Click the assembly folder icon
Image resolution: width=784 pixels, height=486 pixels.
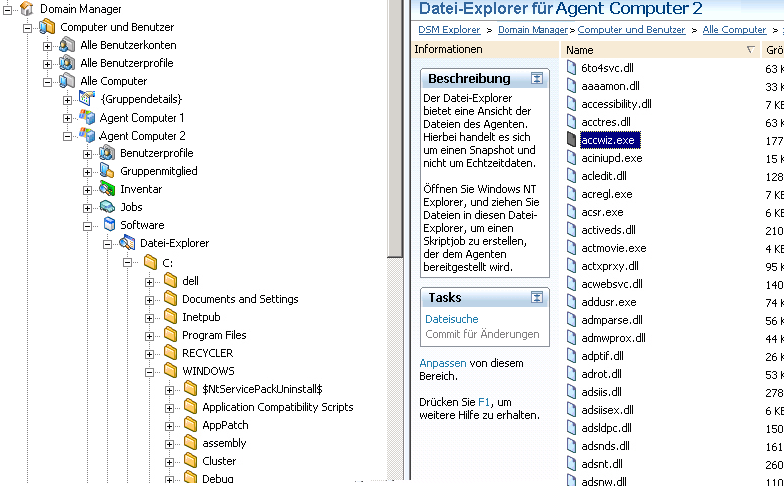(190, 442)
